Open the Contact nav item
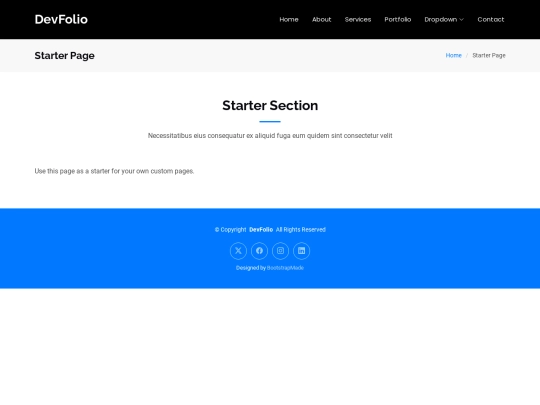Viewport: 540px width, 405px height. (491, 20)
